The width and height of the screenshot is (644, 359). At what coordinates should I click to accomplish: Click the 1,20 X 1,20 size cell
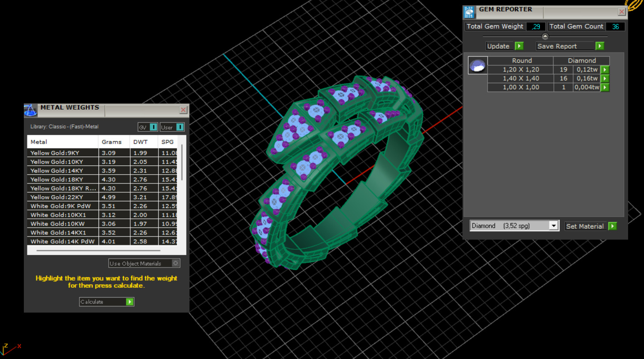pyautogui.click(x=521, y=70)
